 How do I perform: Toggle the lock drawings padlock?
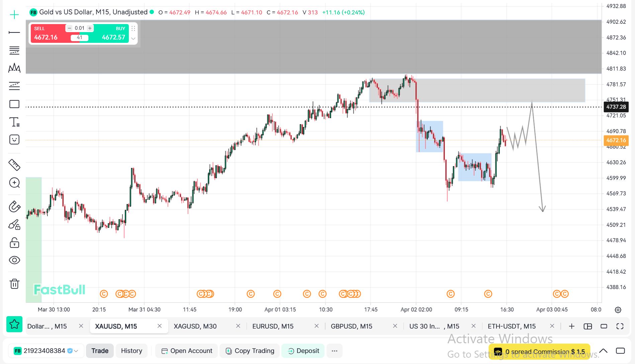pyautogui.click(x=14, y=243)
